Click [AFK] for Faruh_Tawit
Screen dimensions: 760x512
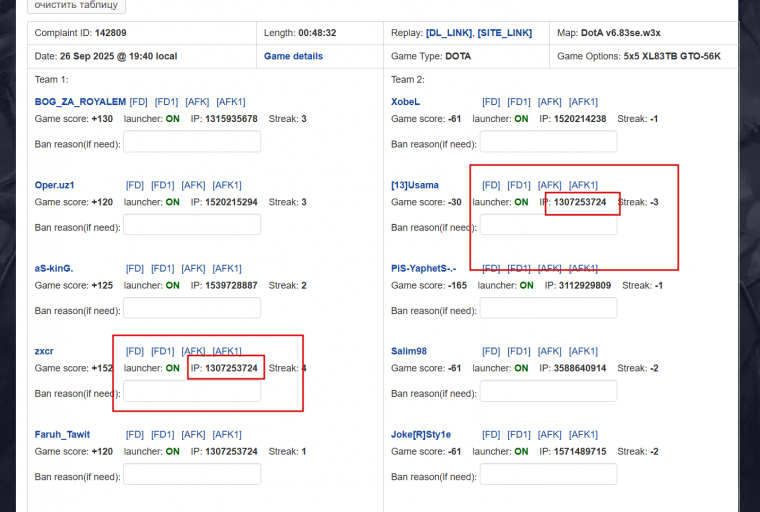click(x=193, y=435)
